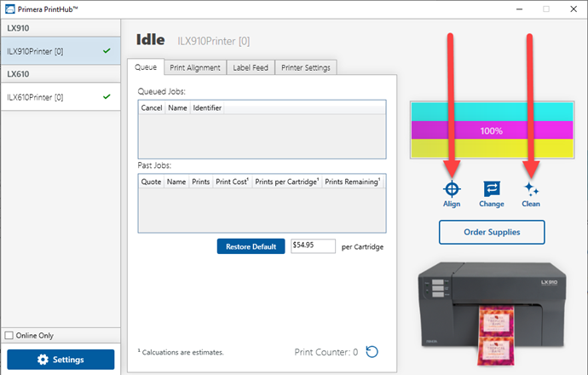The image size is (588, 375).
Task: Click the yellow ink level bar
Action: tap(492, 148)
